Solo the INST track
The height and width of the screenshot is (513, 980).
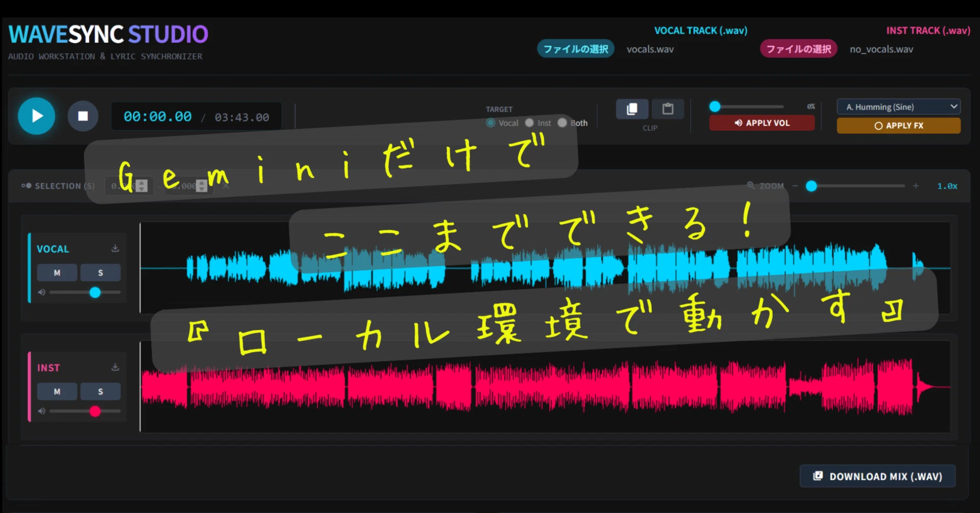[x=101, y=392]
